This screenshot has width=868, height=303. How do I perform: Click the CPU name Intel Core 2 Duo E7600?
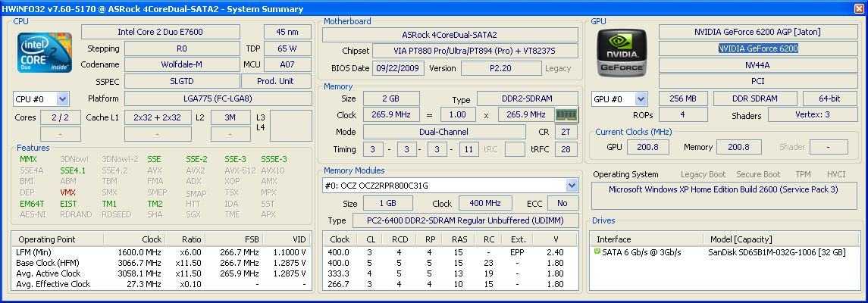point(161,32)
